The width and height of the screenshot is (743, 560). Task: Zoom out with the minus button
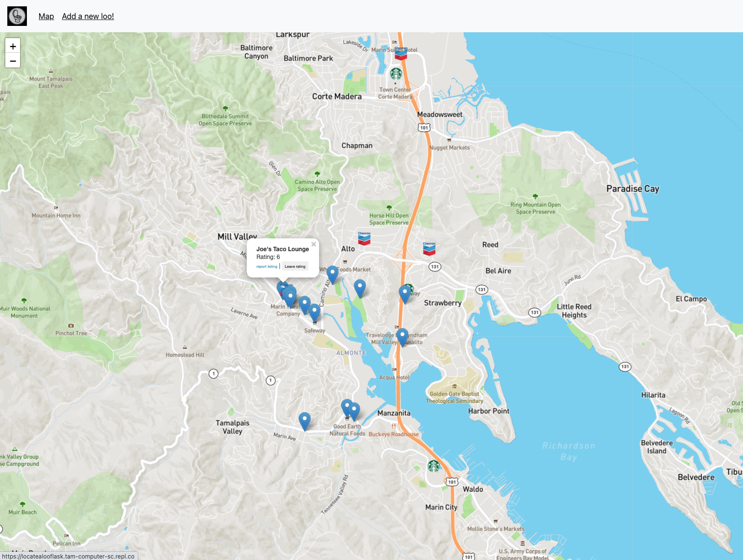pos(13,61)
